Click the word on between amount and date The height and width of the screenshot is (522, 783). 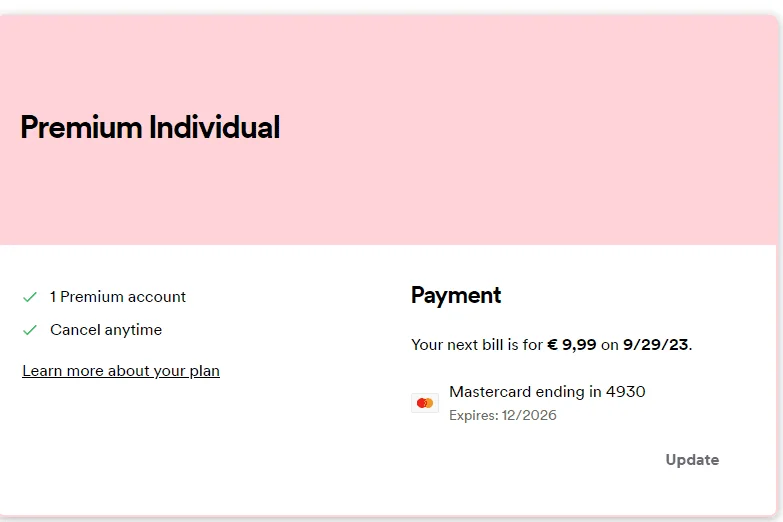pos(610,345)
